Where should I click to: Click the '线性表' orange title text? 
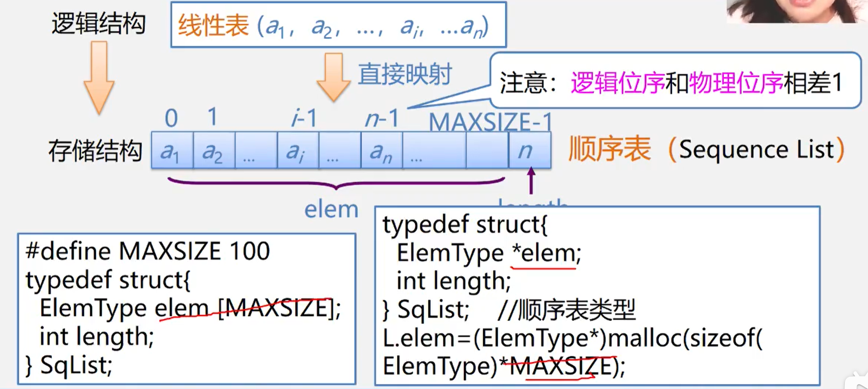pyautogui.click(x=214, y=25)
